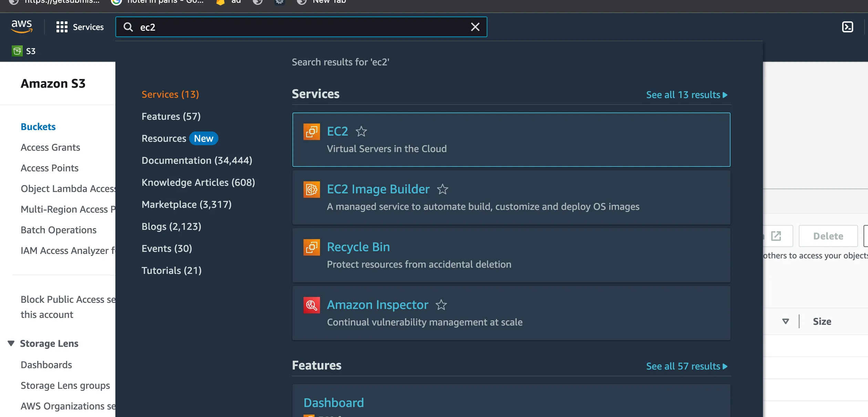Click the Recycle Bin service icon
This screenshot has height=417, width=868.
click(311, 247)
